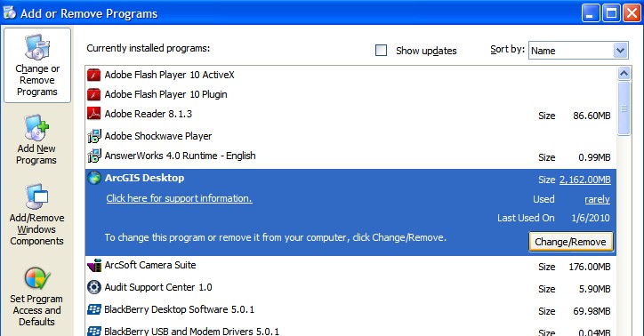
Task: Open Change or Remove Programs pane
Action: 37,66
